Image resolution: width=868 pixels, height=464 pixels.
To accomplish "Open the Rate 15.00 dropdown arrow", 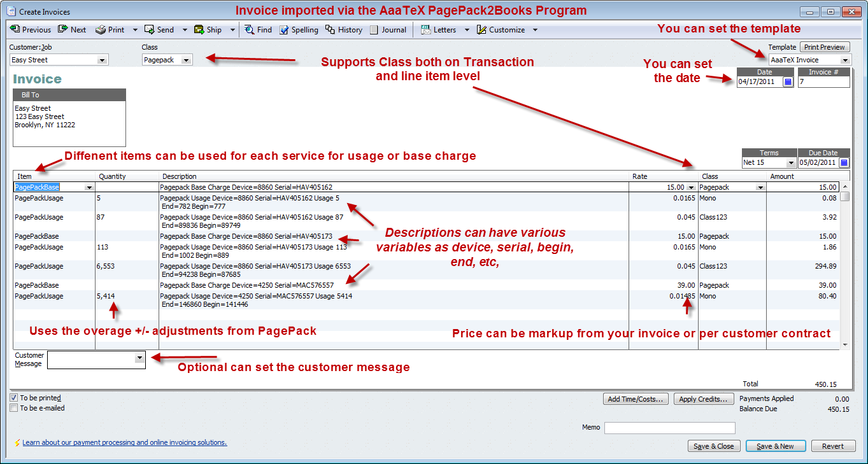I will click(x=692, y=188).
